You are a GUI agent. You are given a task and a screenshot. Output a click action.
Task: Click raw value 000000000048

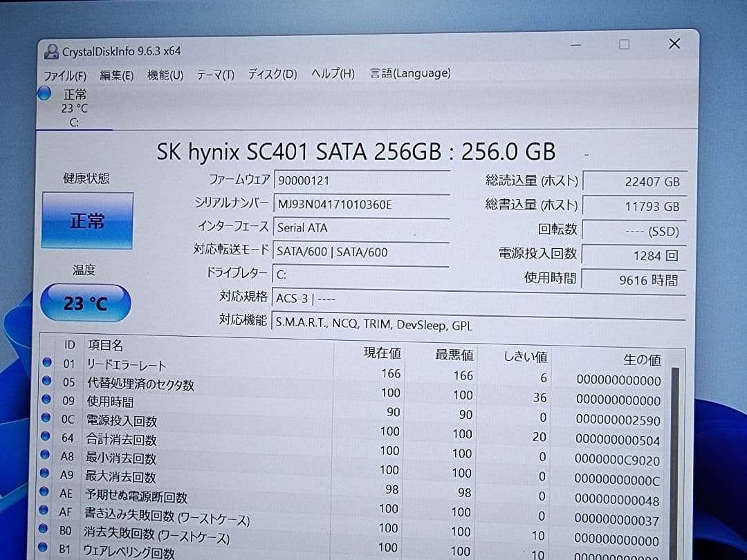(617, 501)
